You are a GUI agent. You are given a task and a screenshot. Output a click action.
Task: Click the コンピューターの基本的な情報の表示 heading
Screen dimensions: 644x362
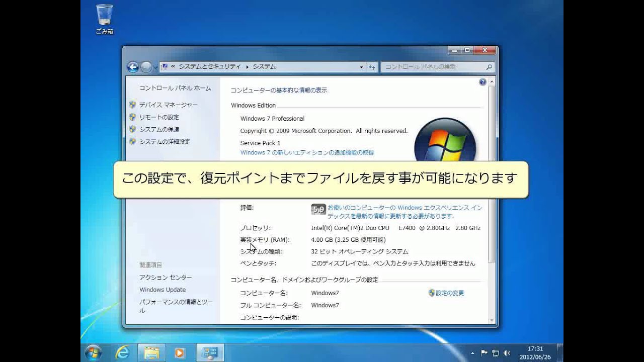click(x=279, y=90)
